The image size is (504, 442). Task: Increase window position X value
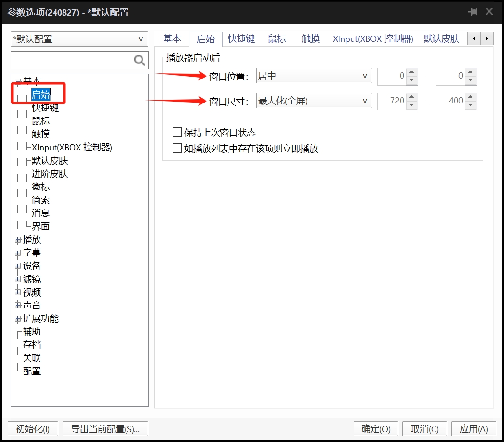pos(412,72)
